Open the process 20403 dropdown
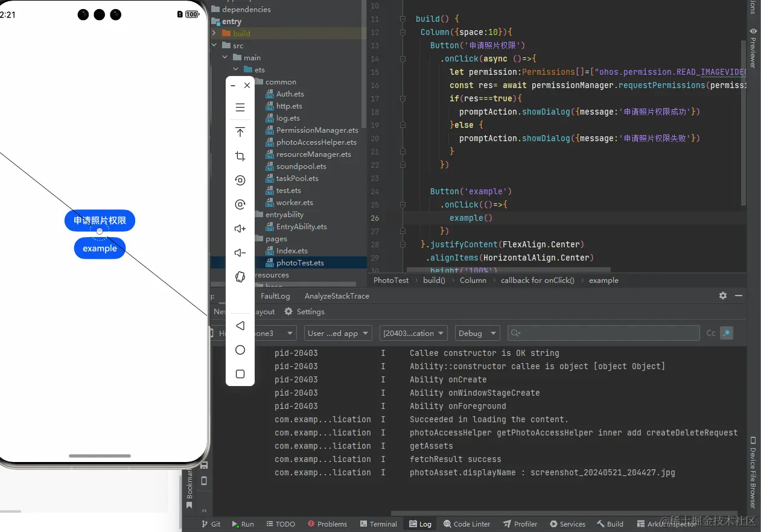 [413, 333]
